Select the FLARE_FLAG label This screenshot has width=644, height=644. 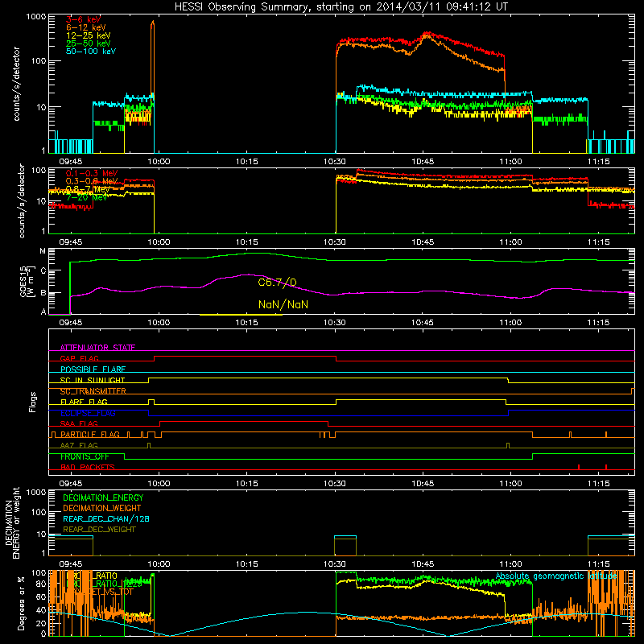pos(84,402)
